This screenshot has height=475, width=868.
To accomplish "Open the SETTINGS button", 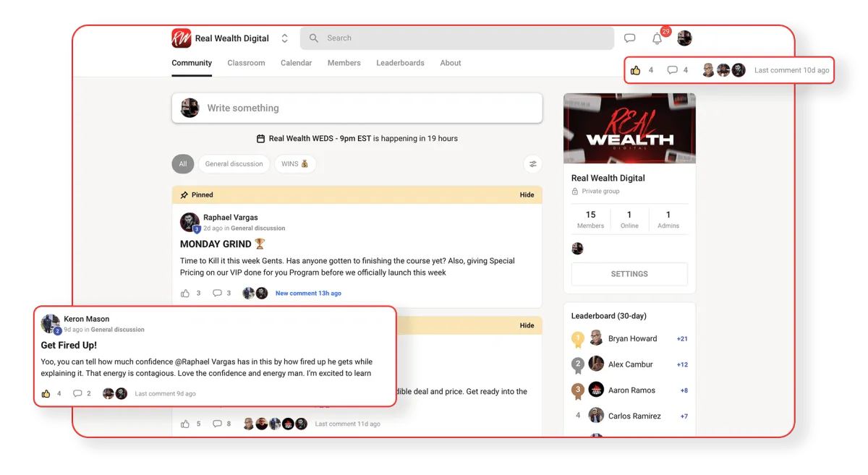I will 629,274.
